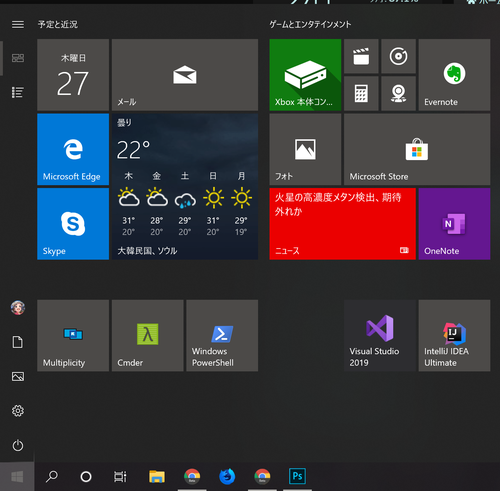
Task: Open the Camera webcam tile
Action: pyautogui.click(x=398, y=93)
